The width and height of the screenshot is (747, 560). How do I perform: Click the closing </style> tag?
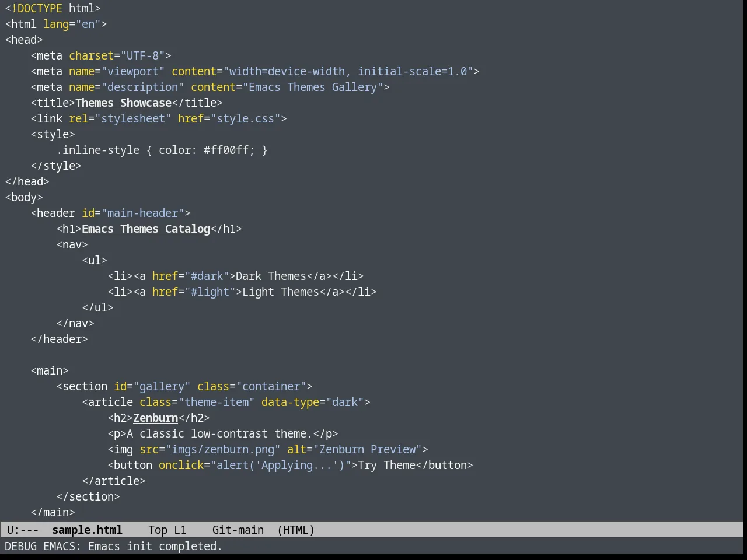(56, 166)
